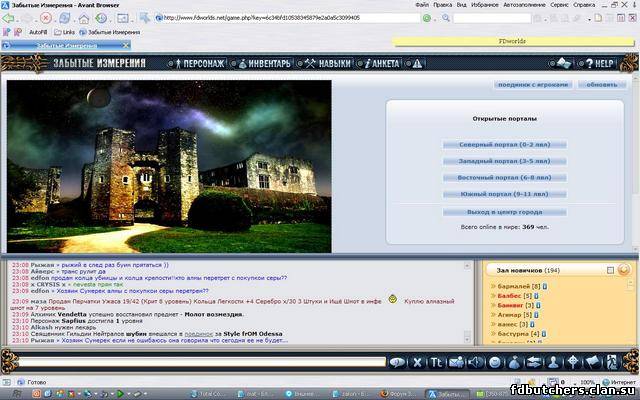Open zoom 100% dropdown in status bar
The image size is (640, 400).
tap(588, 382)
